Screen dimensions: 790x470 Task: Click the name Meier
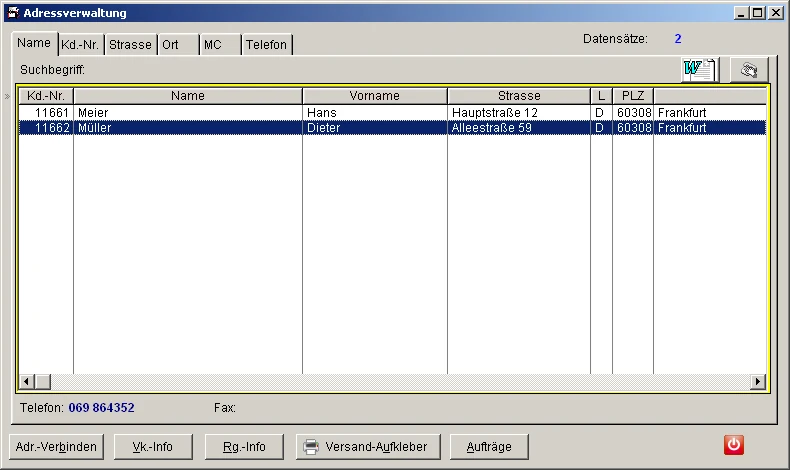[x=93, y=112]
